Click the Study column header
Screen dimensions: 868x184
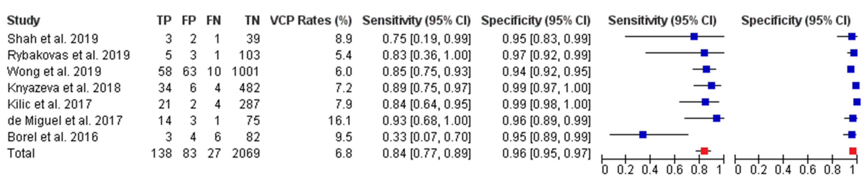23,21
